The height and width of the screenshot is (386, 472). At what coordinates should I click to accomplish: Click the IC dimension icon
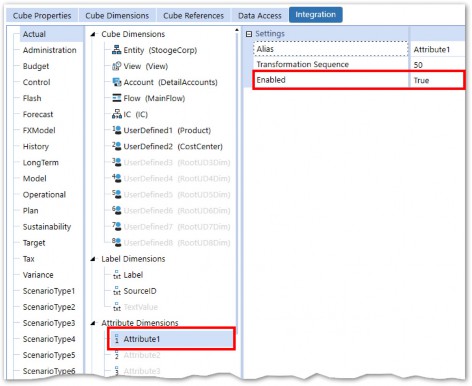117,114
